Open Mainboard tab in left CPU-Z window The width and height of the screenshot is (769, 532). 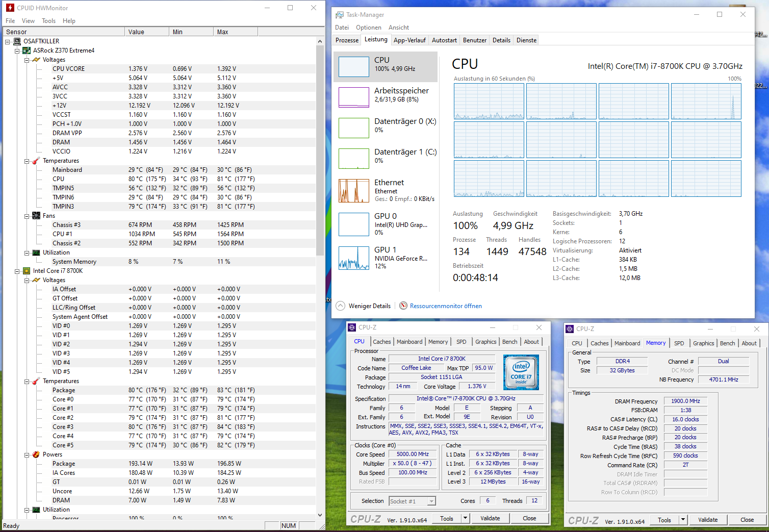[x=409, y=342]
